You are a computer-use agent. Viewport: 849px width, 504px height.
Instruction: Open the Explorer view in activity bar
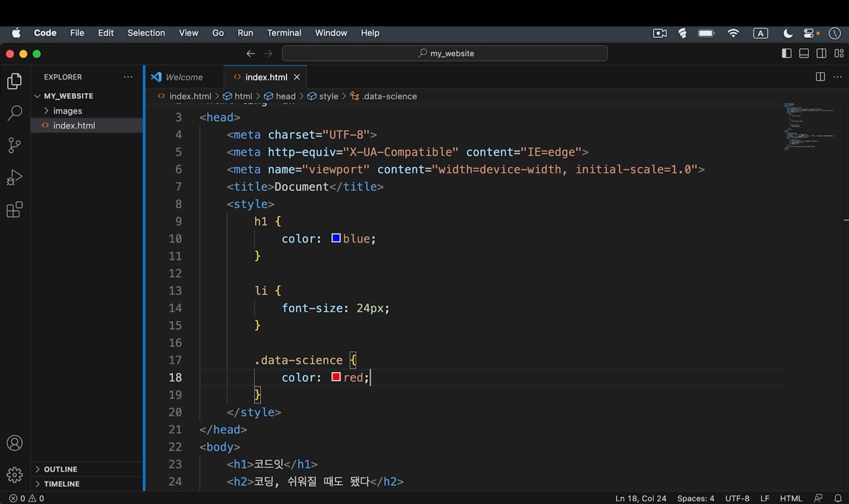(x=14, y=81)
